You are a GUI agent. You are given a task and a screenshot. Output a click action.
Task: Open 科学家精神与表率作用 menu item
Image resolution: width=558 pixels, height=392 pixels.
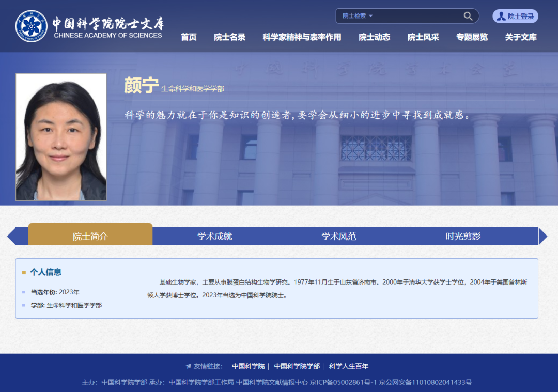[x=302, y=37]
